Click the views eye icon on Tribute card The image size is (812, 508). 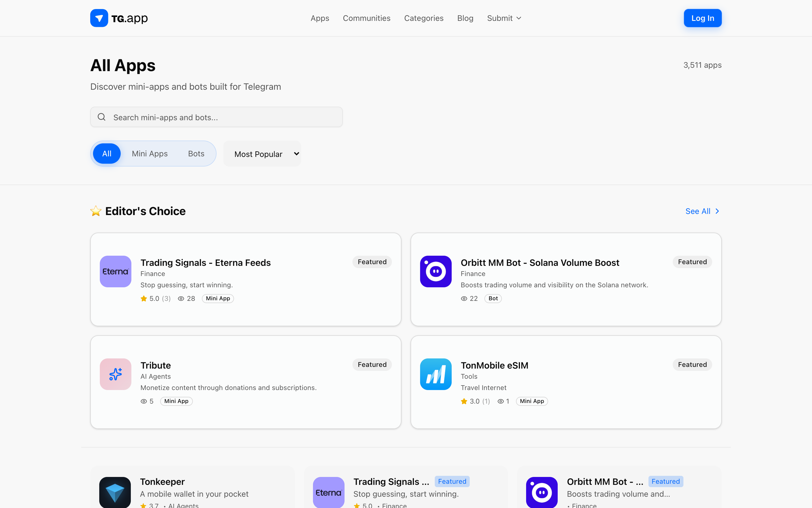[x=144, y=401]
